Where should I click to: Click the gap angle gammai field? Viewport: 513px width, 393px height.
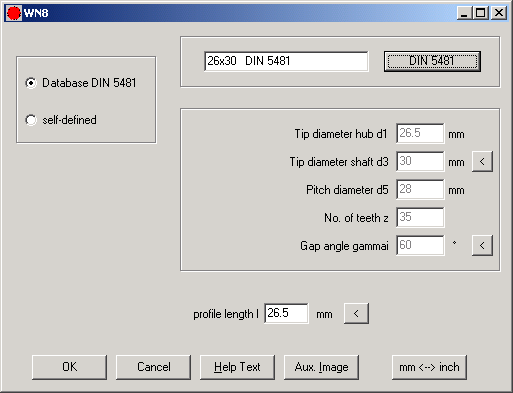tap(420, 245)
